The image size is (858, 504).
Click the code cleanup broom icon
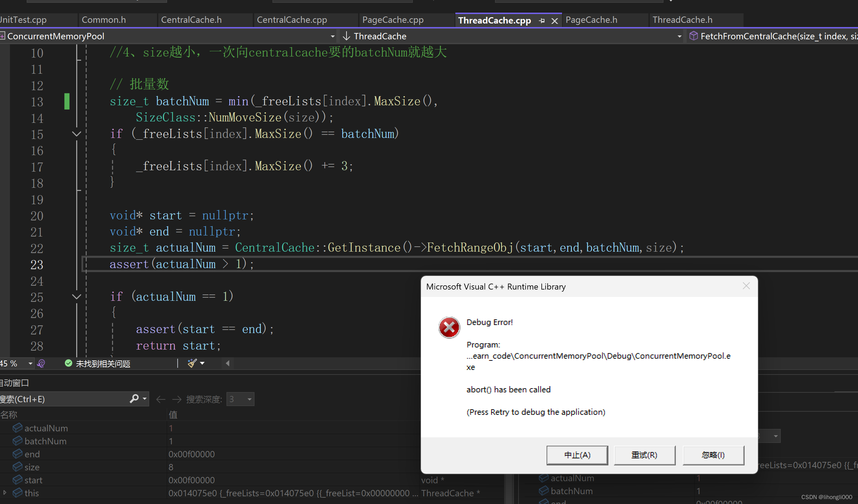(192, 363)
